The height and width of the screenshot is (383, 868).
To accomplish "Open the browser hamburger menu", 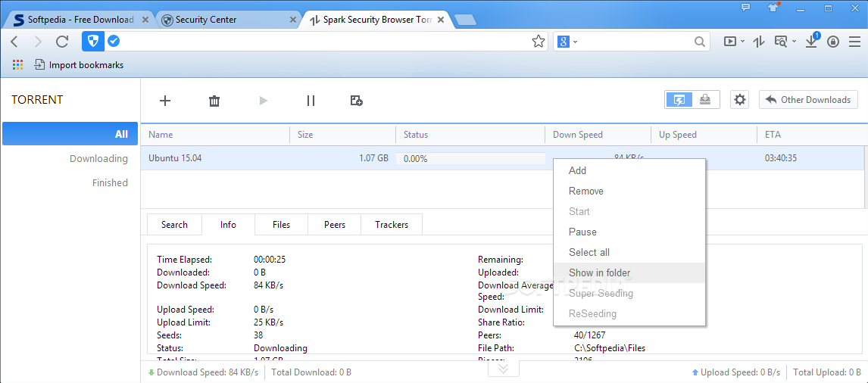I will pyautogui.click(x=854, y=42).
